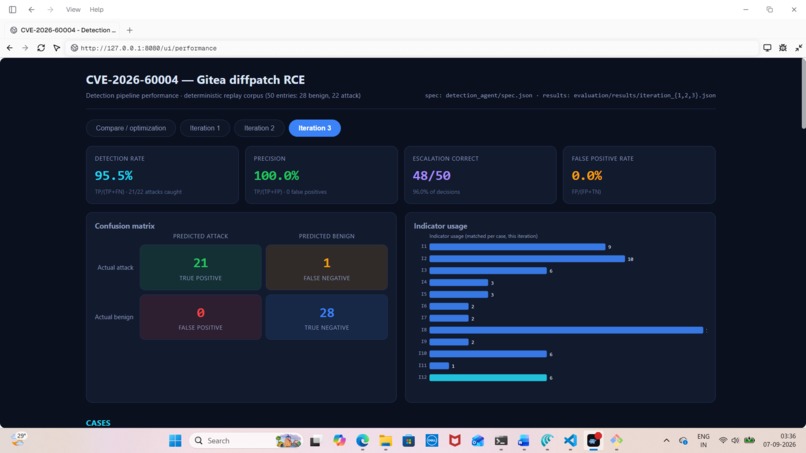Open the Windows Start menu
The image size is (806, 453).
(x=175, y=441)
